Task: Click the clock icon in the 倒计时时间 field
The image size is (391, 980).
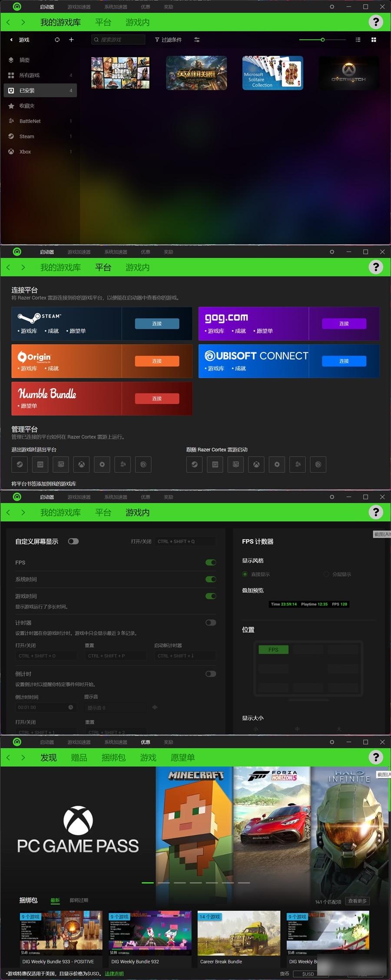Action: click(x=71, y=708)
